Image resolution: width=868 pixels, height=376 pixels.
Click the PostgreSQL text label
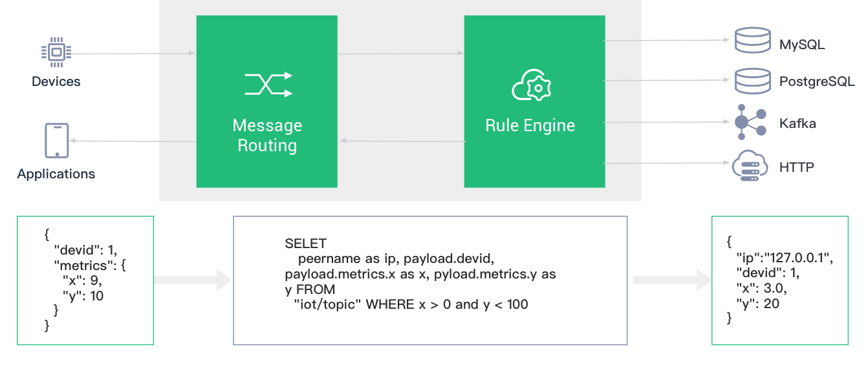[817, 82]
